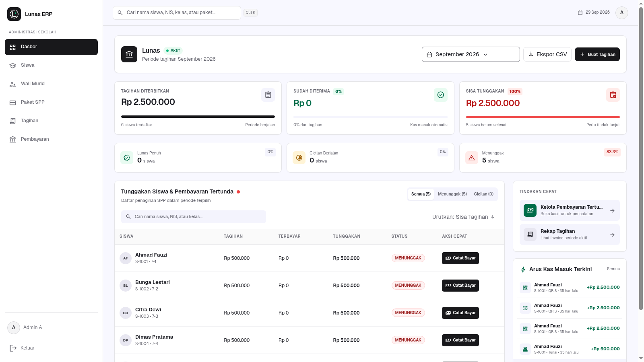Focus the table search for nama siswa
This screenshot has width=644, height=362.
click(194, 217)
